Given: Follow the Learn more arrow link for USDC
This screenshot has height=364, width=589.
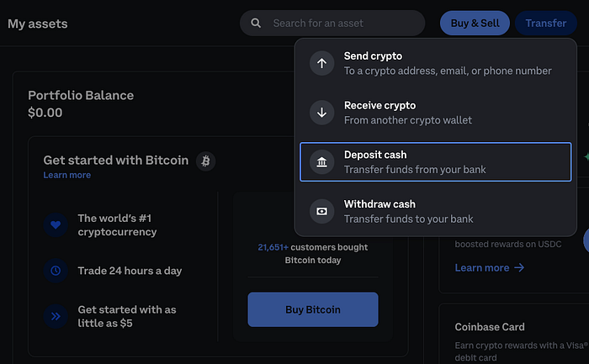Looking at the screenshot, I should 490,268.
